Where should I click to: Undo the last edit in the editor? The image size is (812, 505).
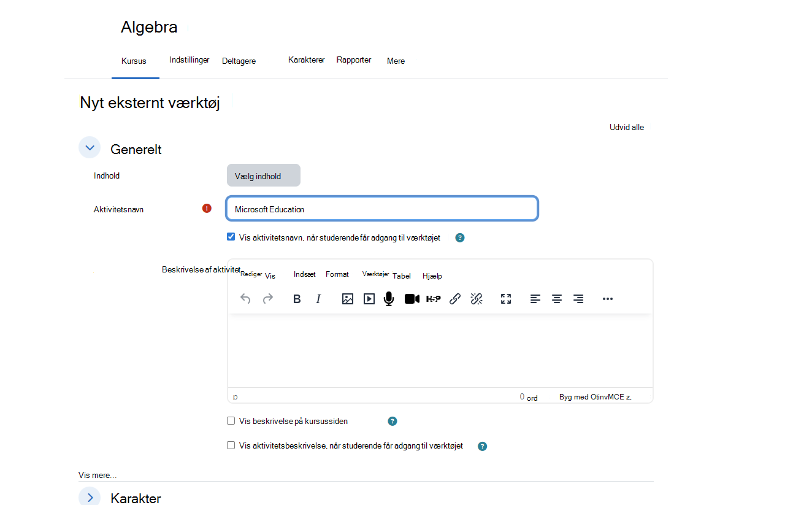click(x=245, y=299)
